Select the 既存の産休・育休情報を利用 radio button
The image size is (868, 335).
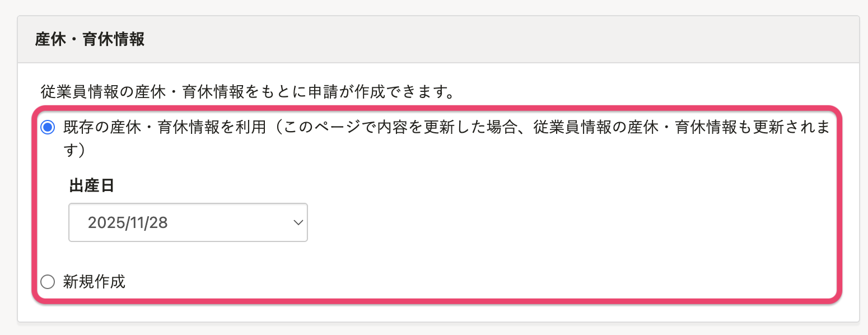point(48,128)
